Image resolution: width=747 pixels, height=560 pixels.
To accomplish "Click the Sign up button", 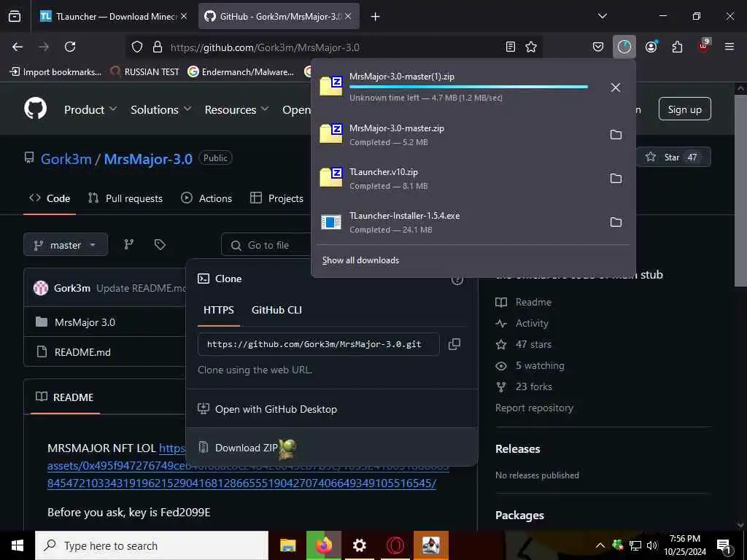I will point(684,109).
